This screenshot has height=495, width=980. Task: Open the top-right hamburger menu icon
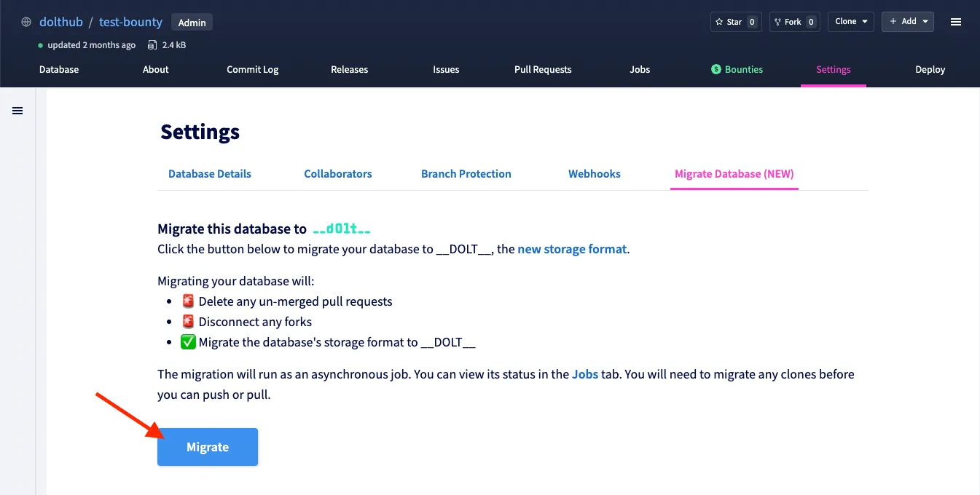coord(956,22)
